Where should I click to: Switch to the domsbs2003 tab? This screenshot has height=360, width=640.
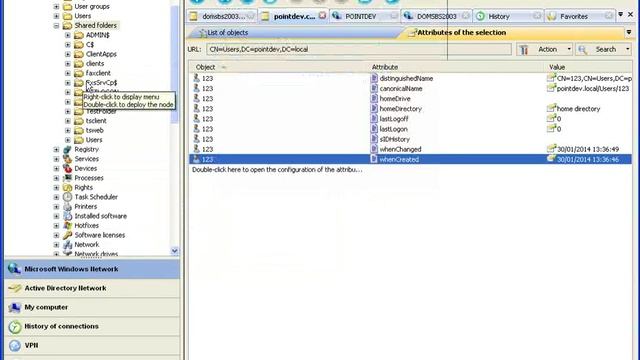coord(222,16)
